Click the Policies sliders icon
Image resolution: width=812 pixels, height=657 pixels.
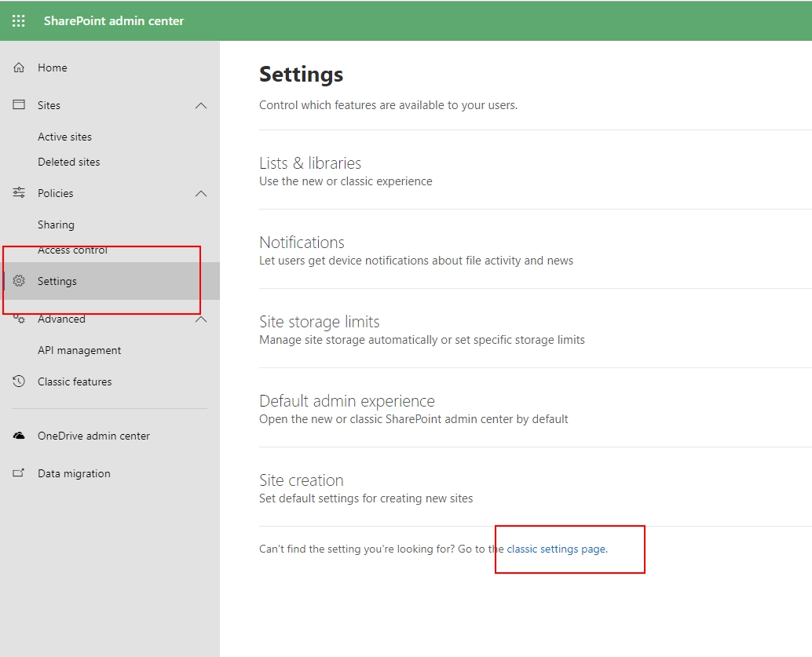point(19,192)
